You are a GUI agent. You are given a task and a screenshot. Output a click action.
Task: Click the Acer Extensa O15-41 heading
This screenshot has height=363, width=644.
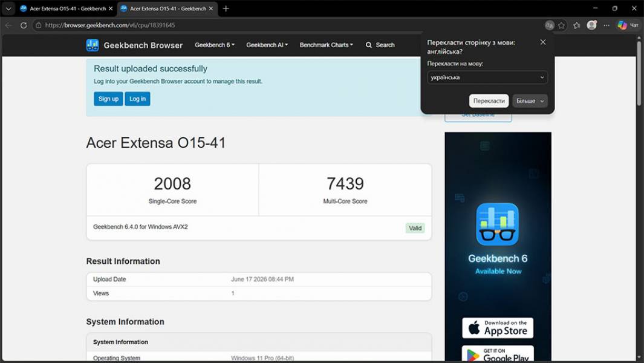pos(155,143)
